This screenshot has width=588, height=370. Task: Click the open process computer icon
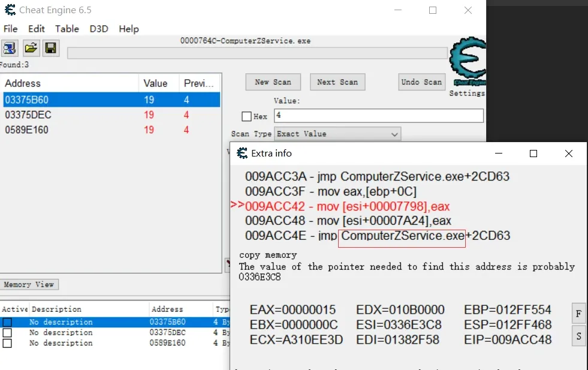click(x=9, y=48)
